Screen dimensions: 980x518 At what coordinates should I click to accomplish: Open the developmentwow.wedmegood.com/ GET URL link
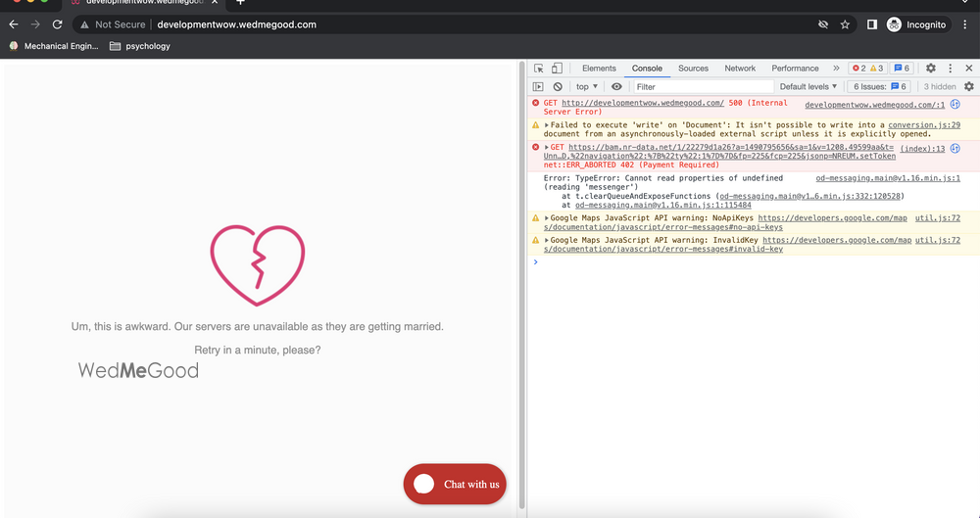pos(643,103)
